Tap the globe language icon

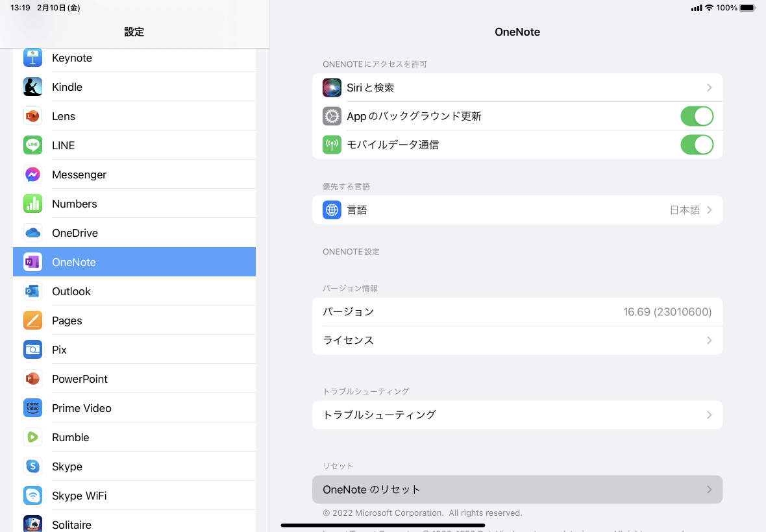click(x=332, y=210)
